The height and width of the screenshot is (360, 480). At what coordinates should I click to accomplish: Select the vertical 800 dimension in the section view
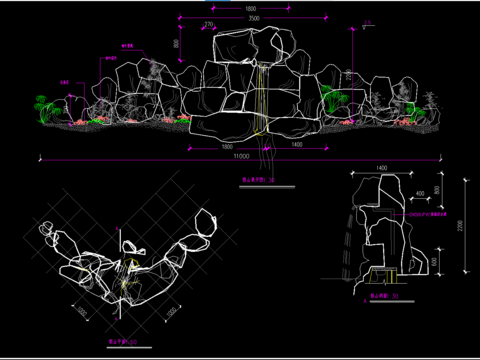coord(437,190)
